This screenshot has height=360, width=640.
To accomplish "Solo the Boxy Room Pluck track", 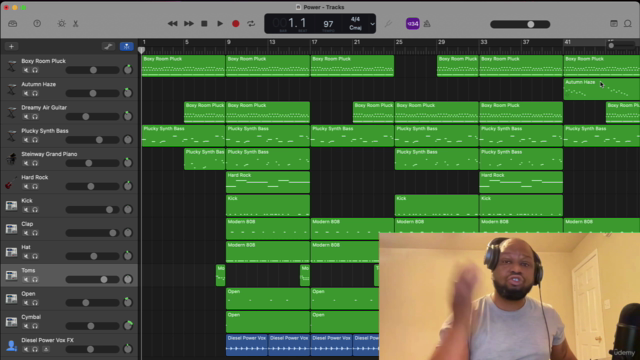I will click(x=35, y=70).
